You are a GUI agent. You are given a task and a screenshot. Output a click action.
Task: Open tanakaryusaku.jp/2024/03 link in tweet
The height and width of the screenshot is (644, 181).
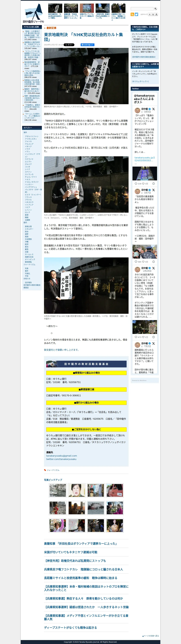(x=145, y=159)
